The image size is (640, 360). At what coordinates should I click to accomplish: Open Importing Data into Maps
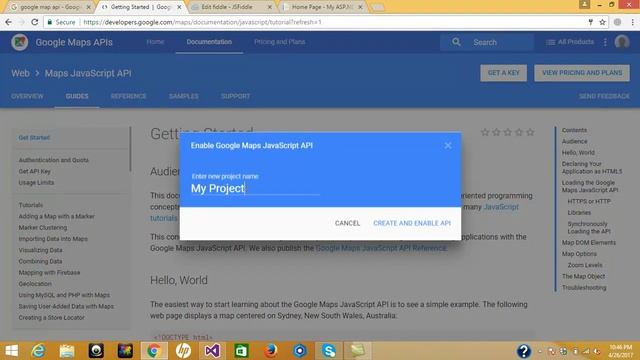53,239
